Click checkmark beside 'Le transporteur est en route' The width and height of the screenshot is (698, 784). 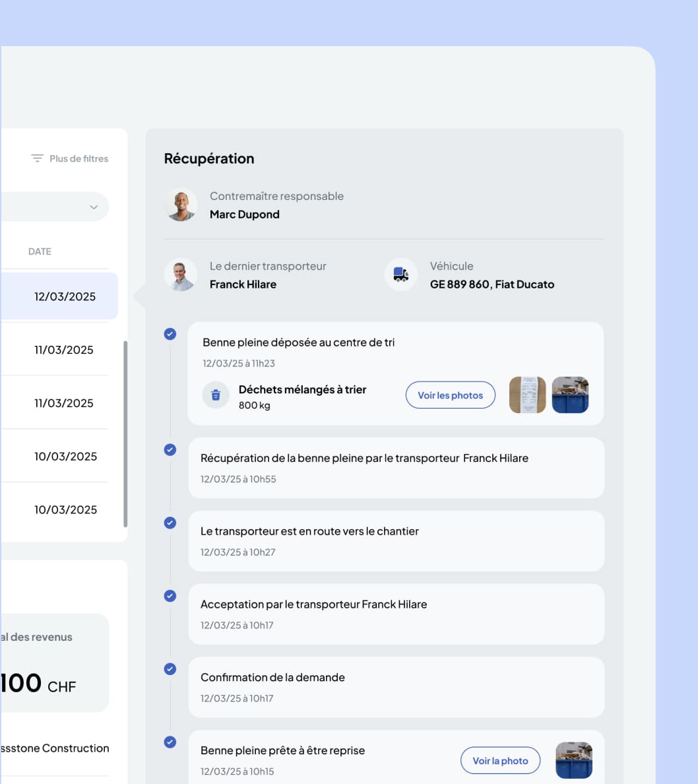pyautogui.click(x=170, y=523)
